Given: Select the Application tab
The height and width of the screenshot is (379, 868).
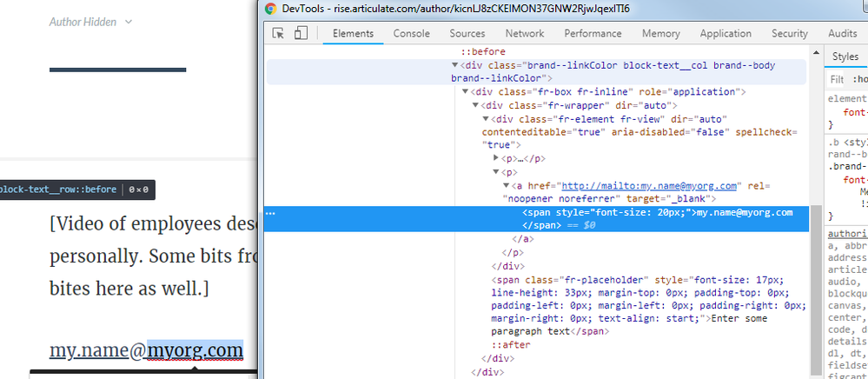Looking at the screenshot, I should pyautogui.click(x=725, y=33).
